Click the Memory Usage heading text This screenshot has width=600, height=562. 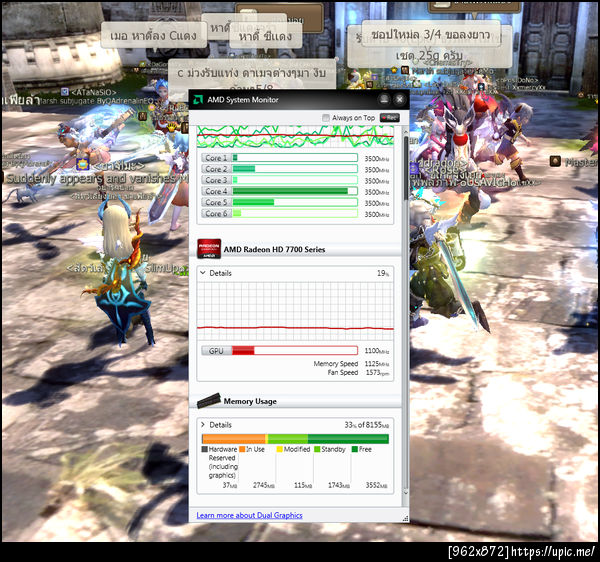point(250,401)
